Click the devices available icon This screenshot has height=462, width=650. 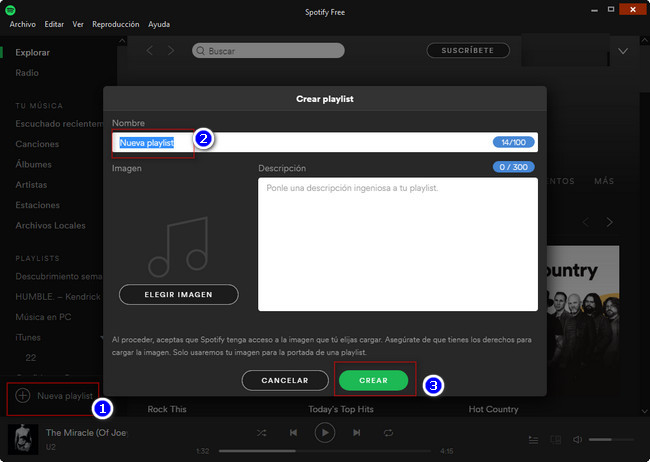tap(555, 440)
